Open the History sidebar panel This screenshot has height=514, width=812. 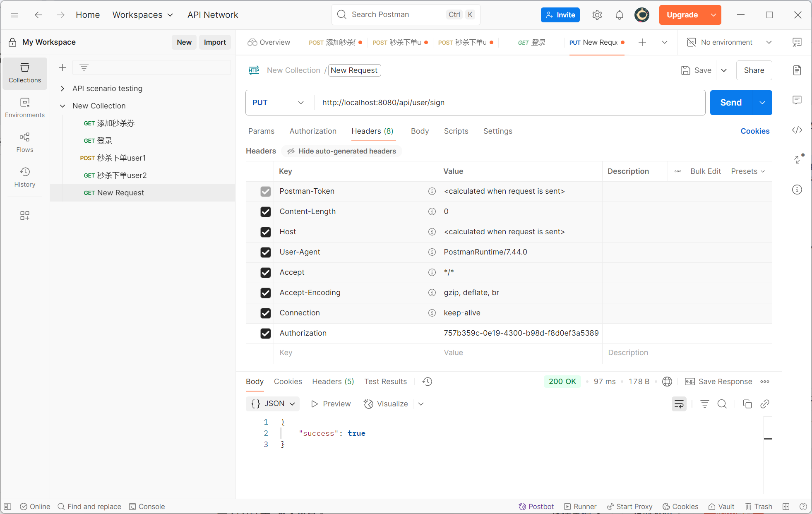pyautogui.click(x=25, y=177)
